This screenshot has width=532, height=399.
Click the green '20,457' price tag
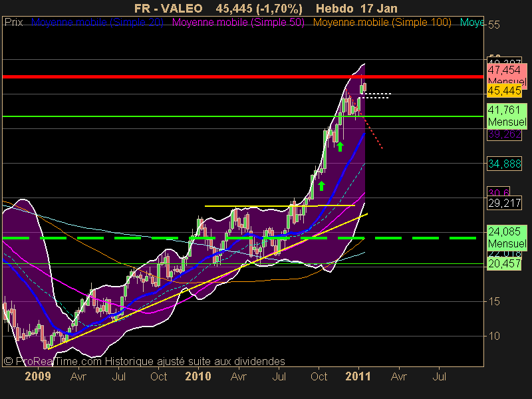[504, 263]
